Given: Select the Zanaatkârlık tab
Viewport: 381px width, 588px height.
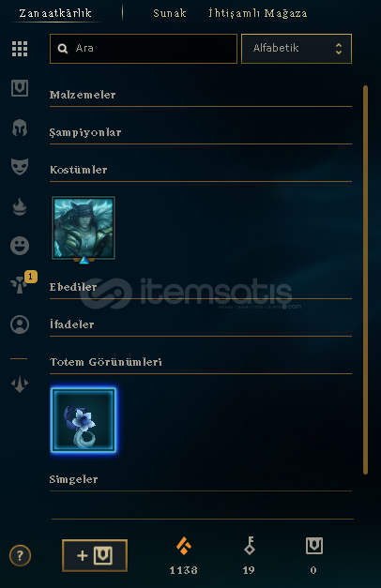Looking at the screenshot, I should (55, 13).
